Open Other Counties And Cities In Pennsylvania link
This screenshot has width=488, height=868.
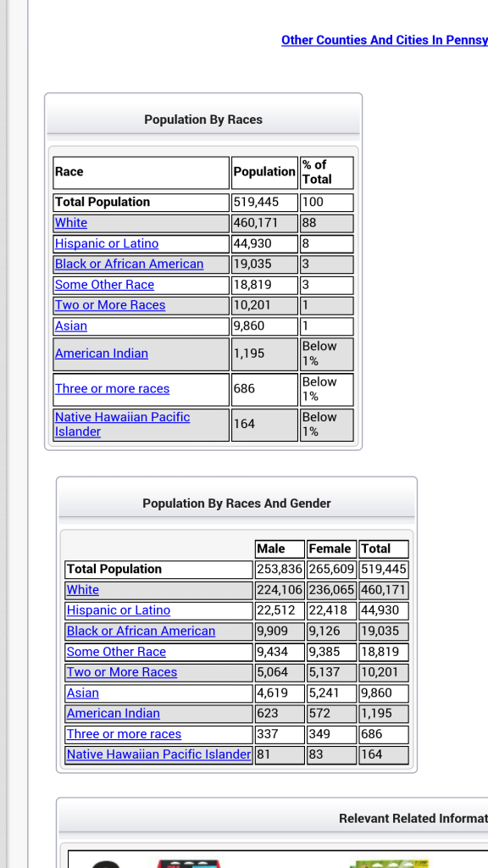click(385, 41)
